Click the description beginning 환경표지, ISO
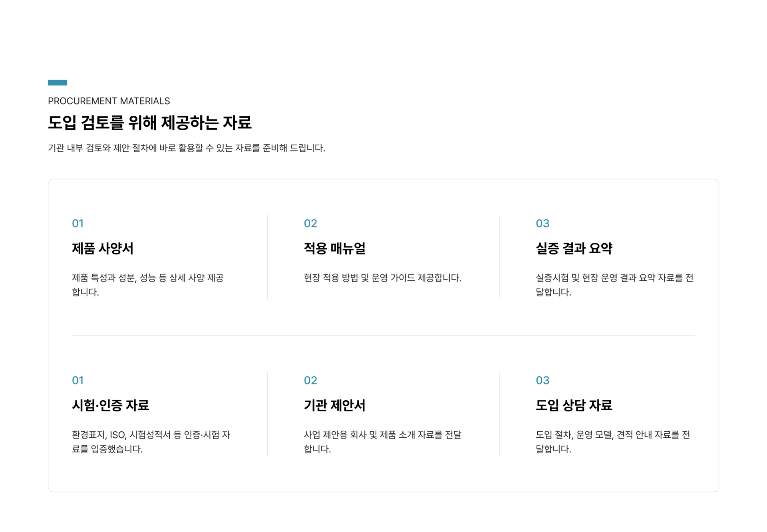This screenshot has height=532, width=767. coord(151,442)
